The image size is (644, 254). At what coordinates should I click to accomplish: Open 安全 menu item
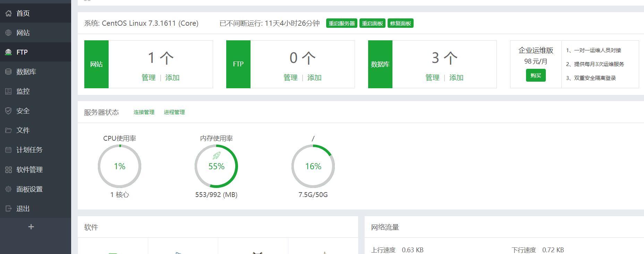pos(35,111)
